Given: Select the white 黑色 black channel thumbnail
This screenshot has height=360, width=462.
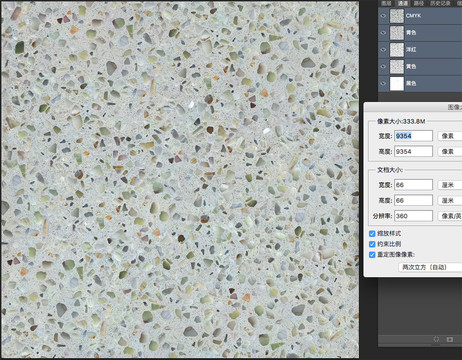Looking at the screenshot, I should pos(397,83).
